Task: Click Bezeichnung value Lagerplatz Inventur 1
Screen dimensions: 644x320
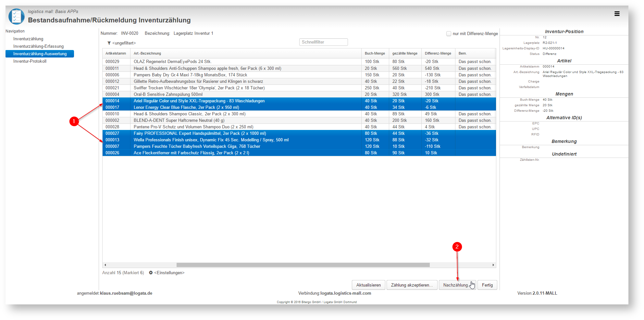Action: tap(193, 33)
